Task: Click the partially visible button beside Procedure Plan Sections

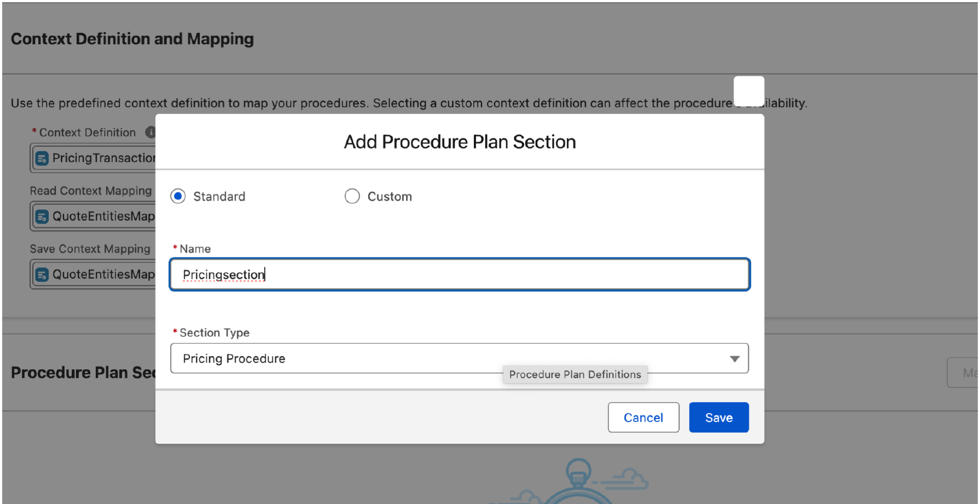Action: [964, 373]
